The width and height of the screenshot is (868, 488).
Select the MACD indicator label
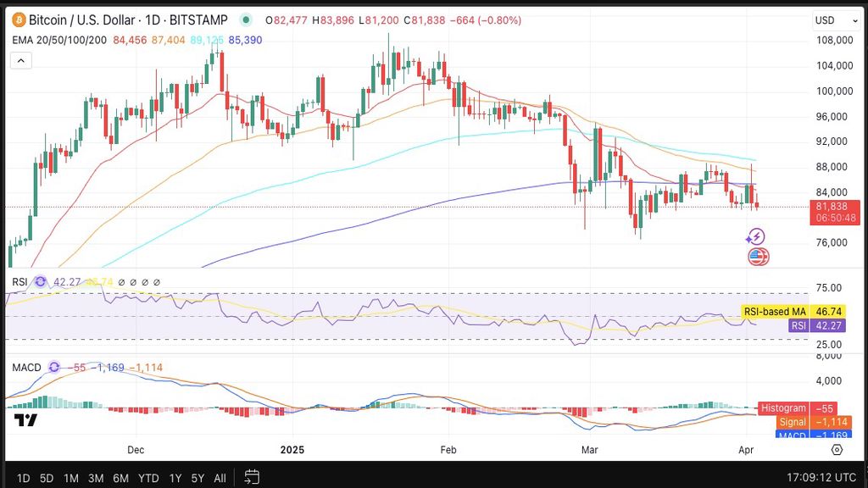(x=26, y=368)
